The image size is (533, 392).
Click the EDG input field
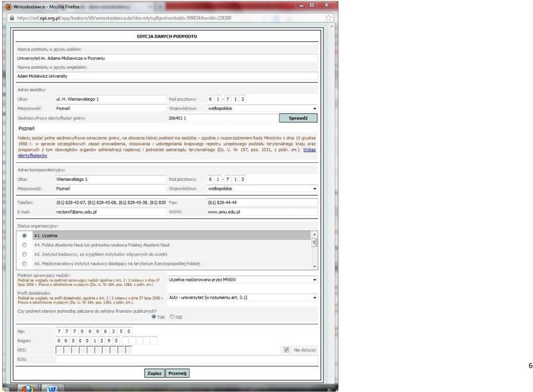pos(186,359)
